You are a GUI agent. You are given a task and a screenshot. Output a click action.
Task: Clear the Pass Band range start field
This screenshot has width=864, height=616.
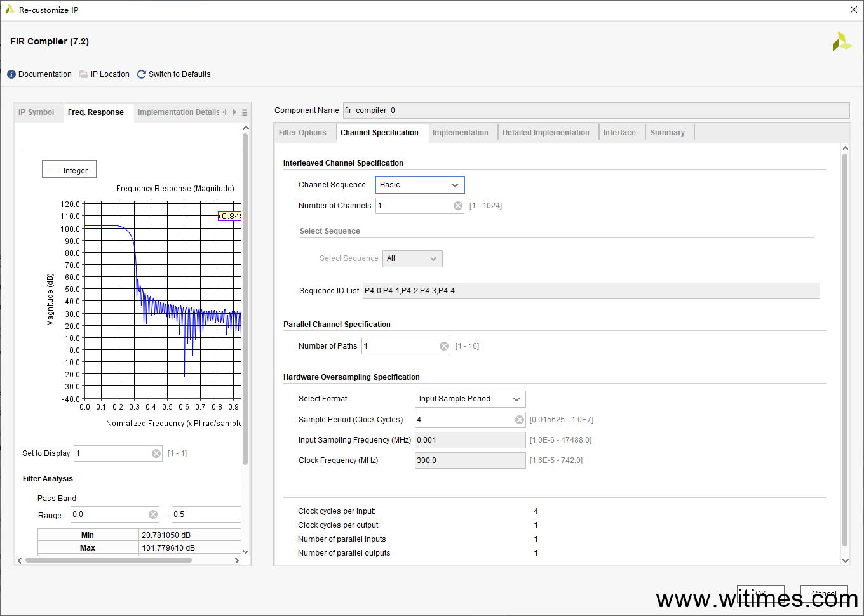point(153,514)
